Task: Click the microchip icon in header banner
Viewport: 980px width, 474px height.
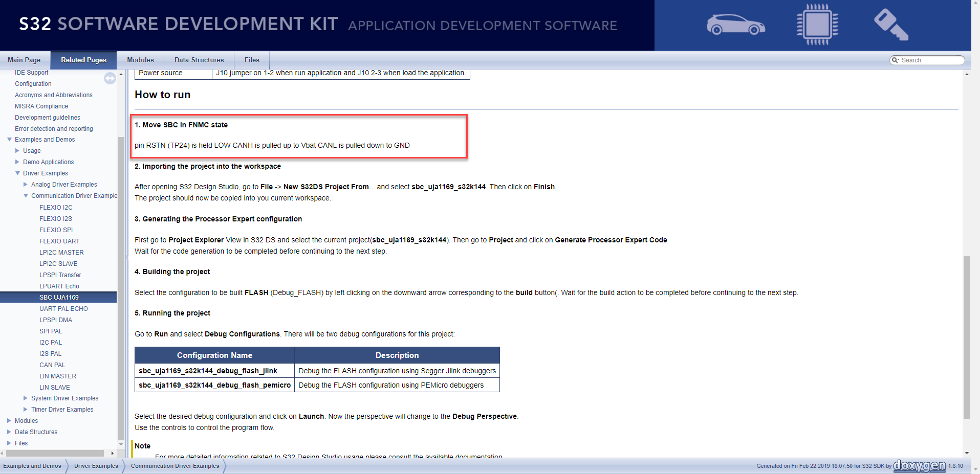Action: tap(817, 24)
